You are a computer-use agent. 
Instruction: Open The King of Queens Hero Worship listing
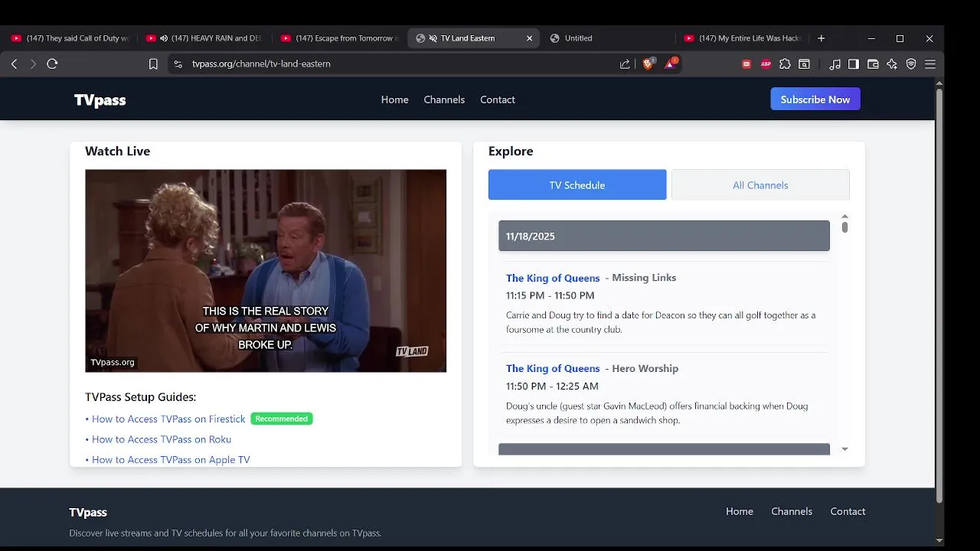553,369
